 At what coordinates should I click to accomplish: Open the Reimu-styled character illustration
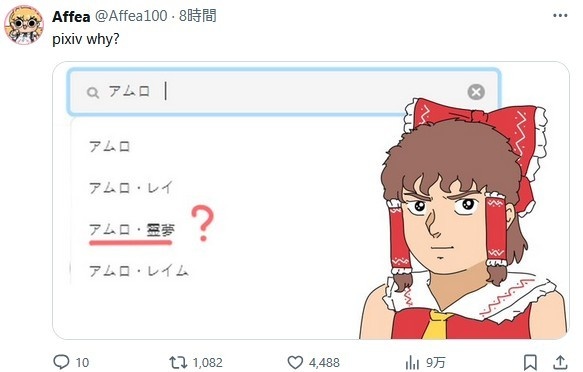pos(463,219)
